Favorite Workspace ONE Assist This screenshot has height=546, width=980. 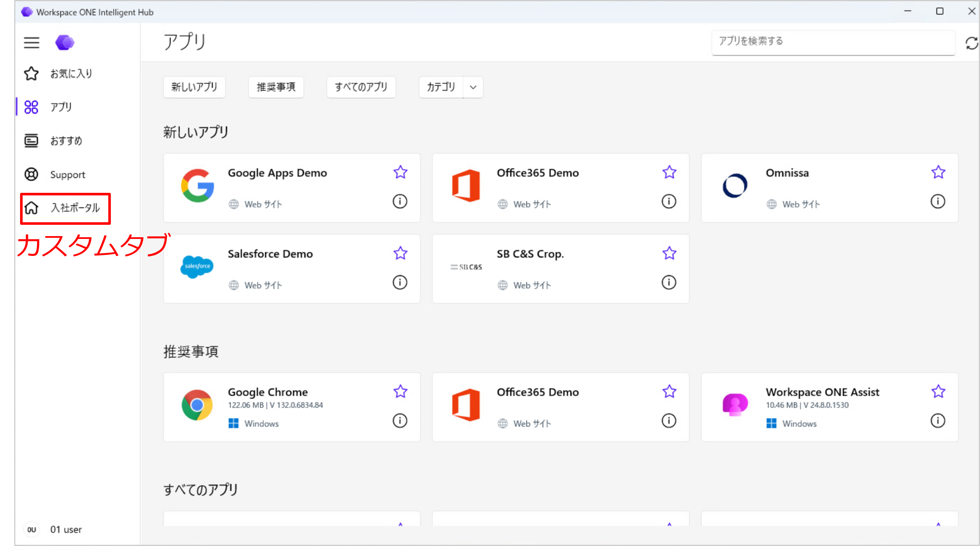[938, 392]
